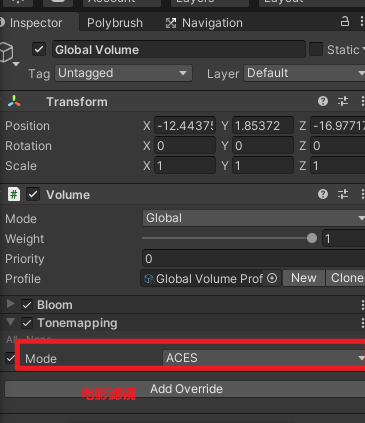Click the Profile object picker circle icon
The width and height of the screenshot is (365, 423).
point(272,278)
